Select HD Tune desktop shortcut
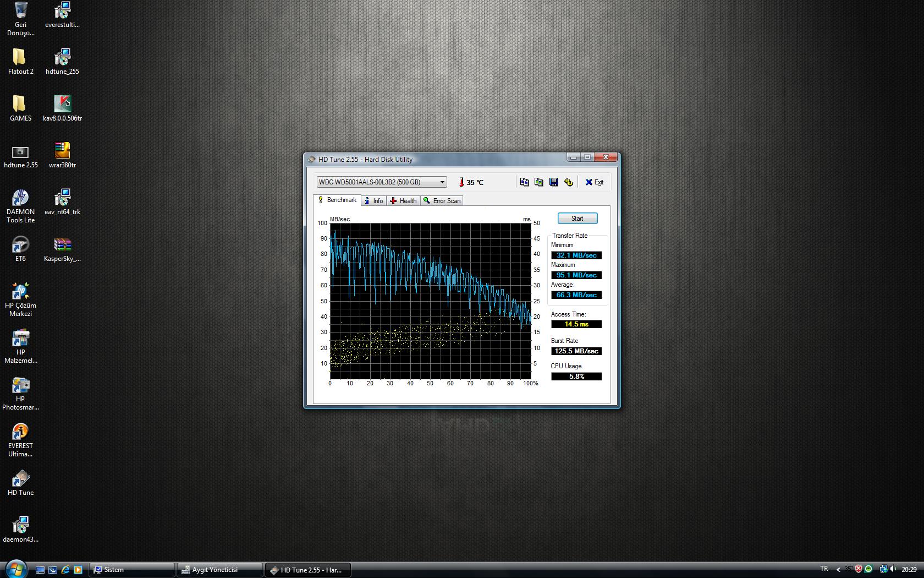Screen dimensions: 924x578 20,483
